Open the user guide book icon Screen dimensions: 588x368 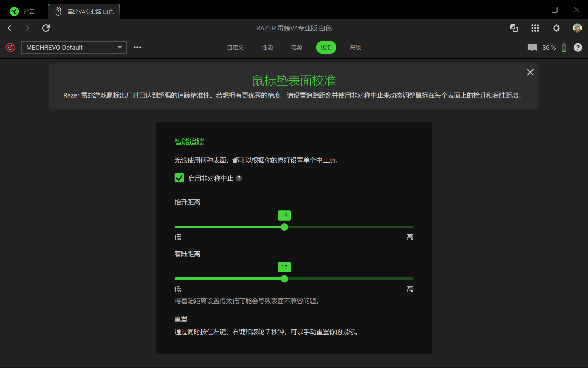pos(532,47)
